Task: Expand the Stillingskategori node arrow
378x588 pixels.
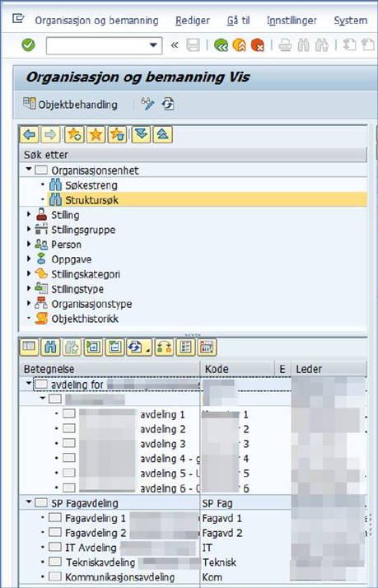Action: 29,273
